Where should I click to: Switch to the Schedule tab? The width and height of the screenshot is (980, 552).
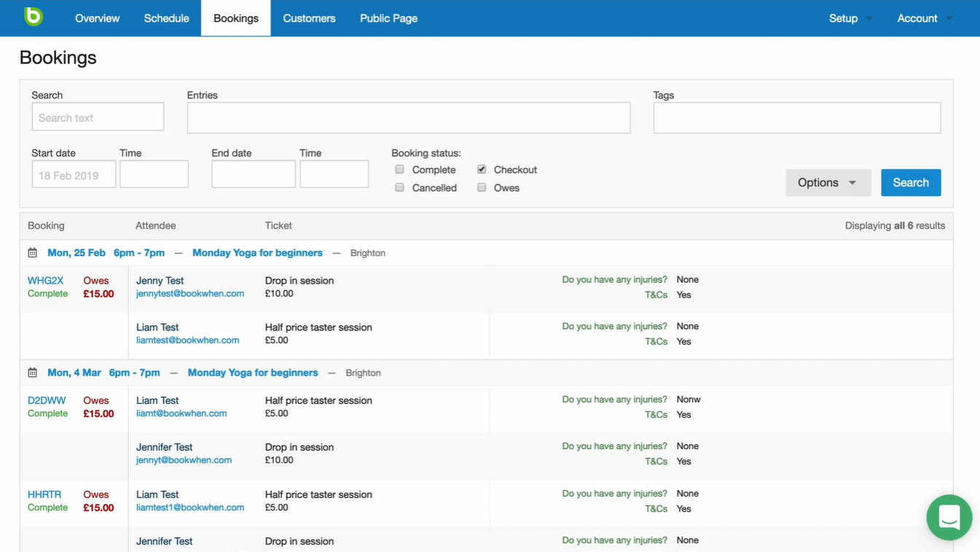point(166,18)
